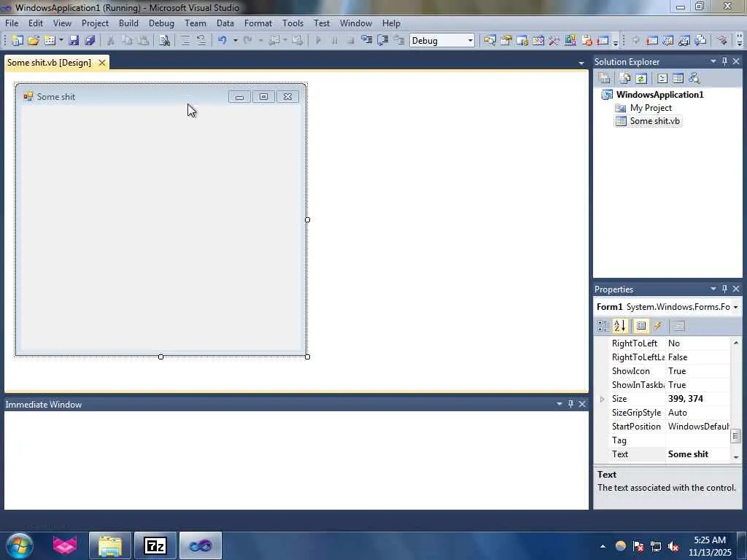Screen dimensions: 747x560
Task: Show Events with the lightning bolt icon
Action: (x=658, y=326)
